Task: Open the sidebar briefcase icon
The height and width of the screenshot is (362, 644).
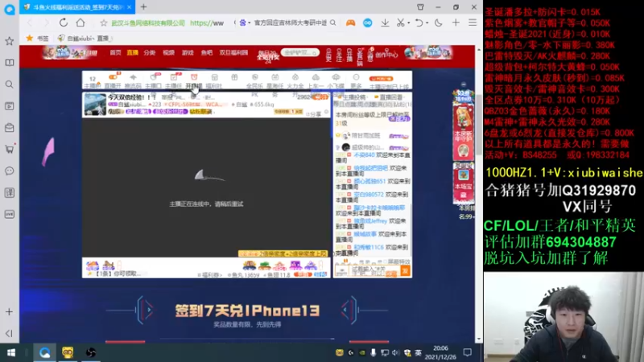Action: pos(9,128)
